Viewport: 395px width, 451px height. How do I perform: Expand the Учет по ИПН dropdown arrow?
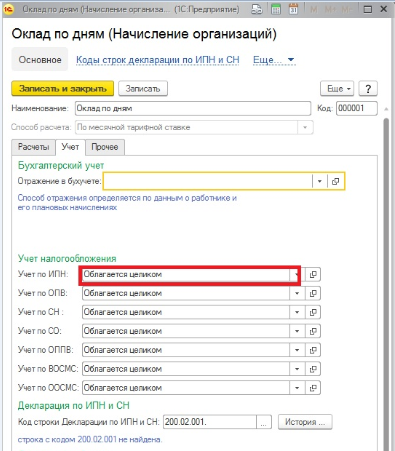pos(297,274)
